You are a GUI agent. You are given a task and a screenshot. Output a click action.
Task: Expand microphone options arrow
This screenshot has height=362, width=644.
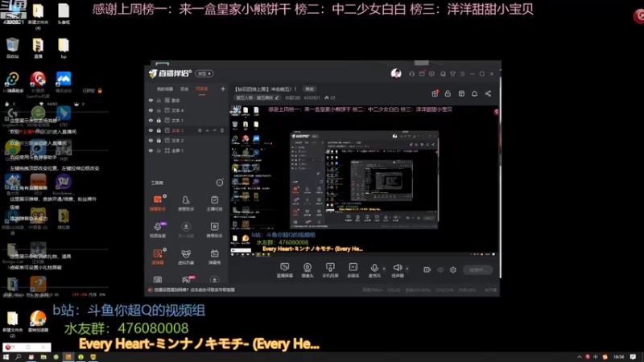coord(384,269)
